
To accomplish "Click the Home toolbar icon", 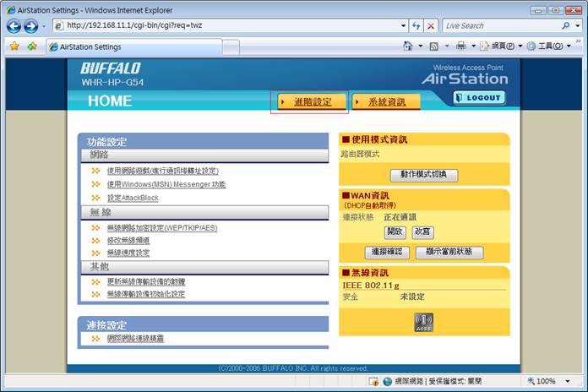I will click(407, 46).
